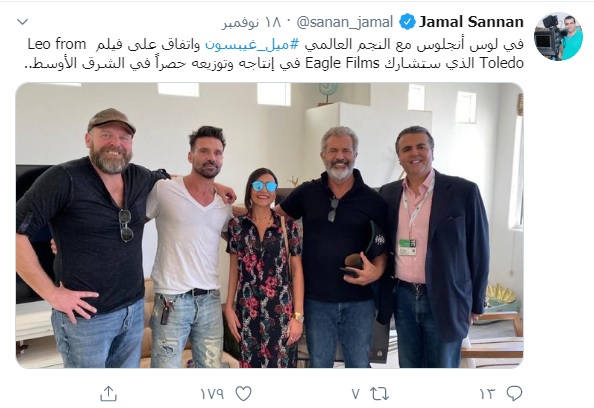The width and height of the screenshot is (594, 408).
Task: Follow the #ميل_غيبسون hashtag
Action: click(x=252, y=44)
